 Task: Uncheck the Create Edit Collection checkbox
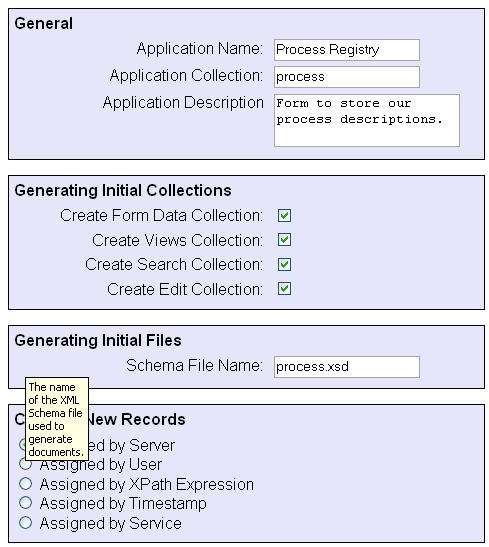pyautogui.click(x=284, y=289)
